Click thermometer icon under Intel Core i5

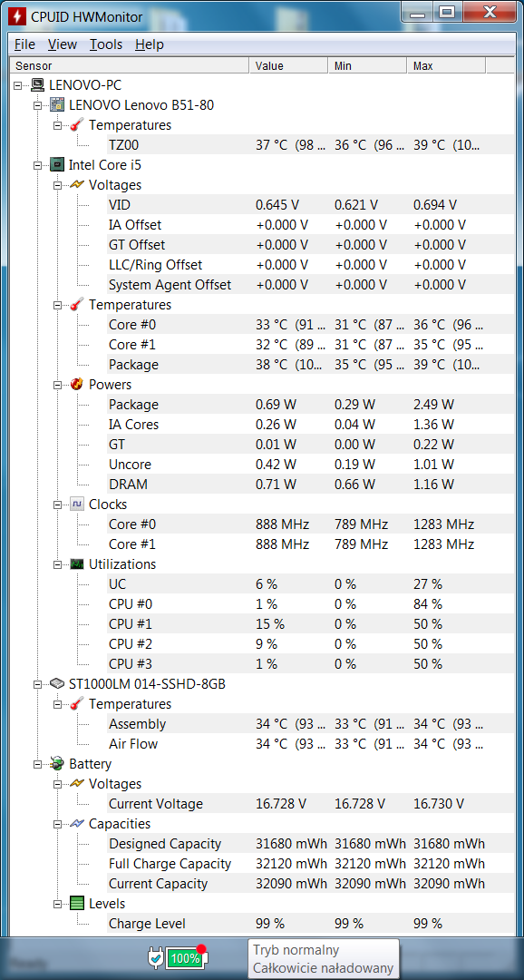point(77,305)
